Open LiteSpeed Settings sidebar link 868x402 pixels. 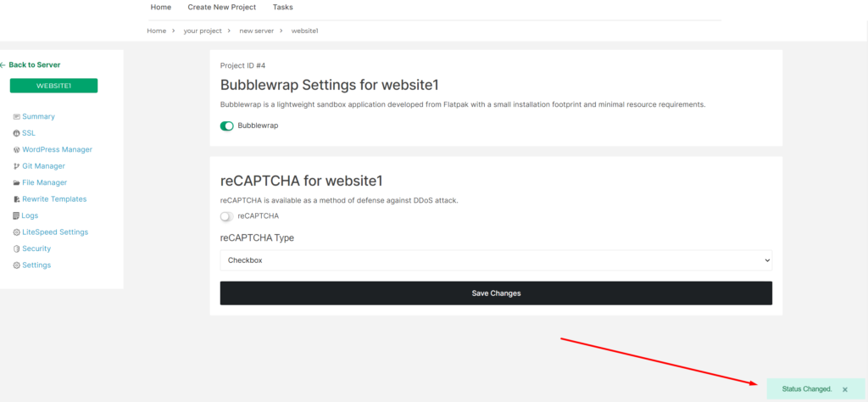[x=55, y=232]
